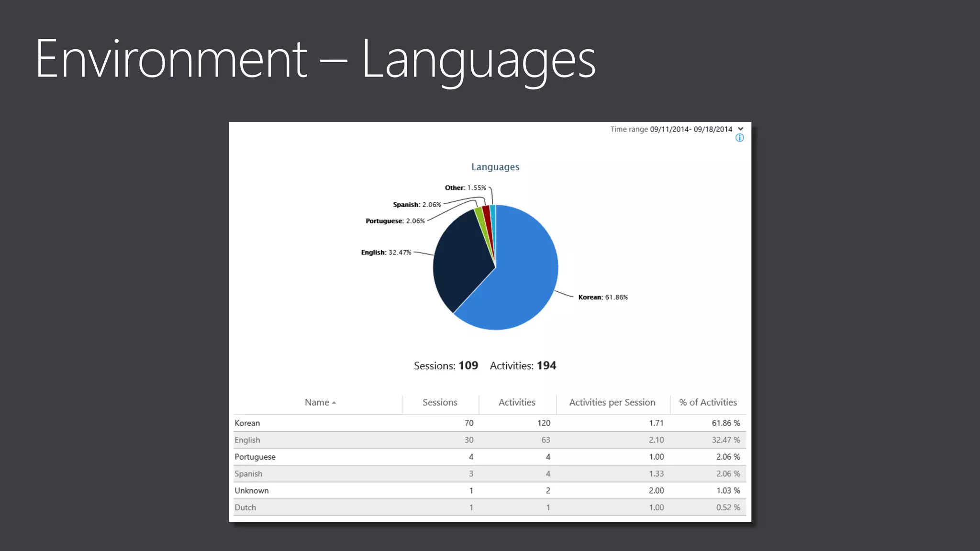Select the 'Unknown' table row name
The width and height of the screenshot is (980, 551).
(251, 490)
